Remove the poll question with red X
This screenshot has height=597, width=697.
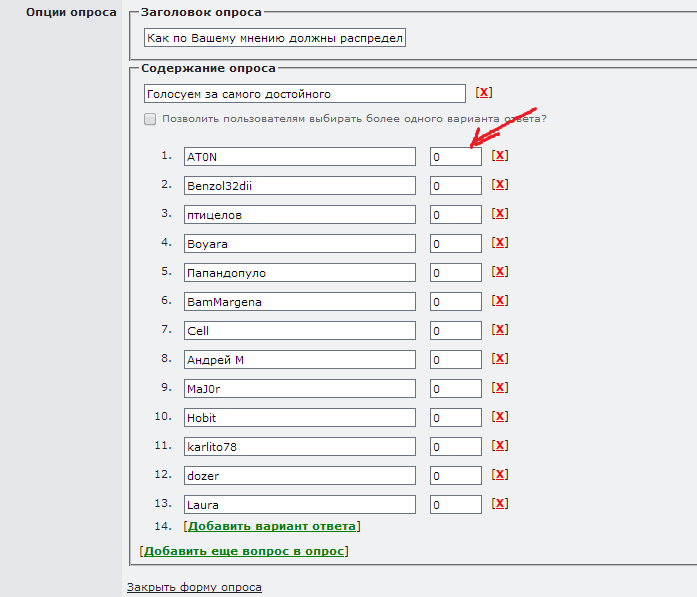click(x=484, y=93)
